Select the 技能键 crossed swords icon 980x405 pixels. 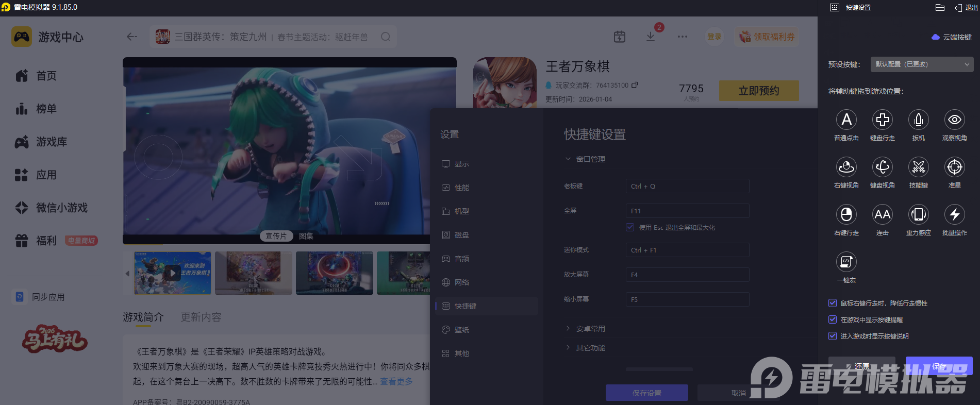coord(919,167)
